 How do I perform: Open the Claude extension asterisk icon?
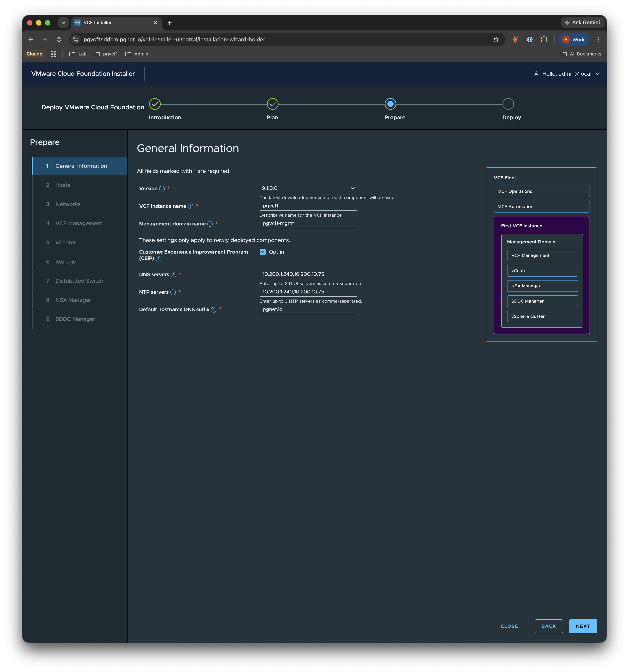point(516,39)
